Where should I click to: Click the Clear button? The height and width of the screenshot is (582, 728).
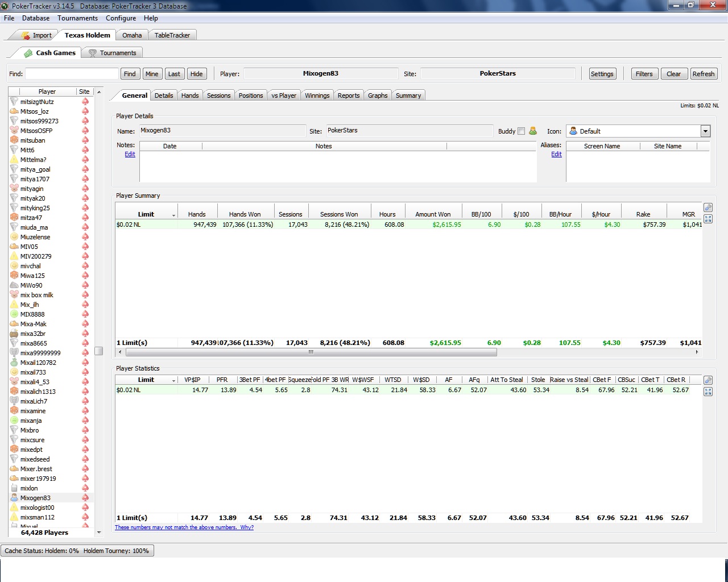(673, 74)
